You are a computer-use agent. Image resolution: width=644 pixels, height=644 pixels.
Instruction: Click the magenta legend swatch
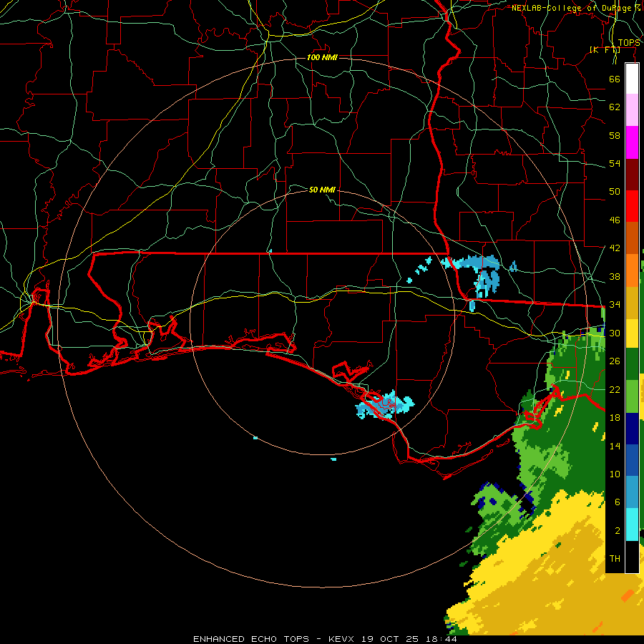[632, 142]
